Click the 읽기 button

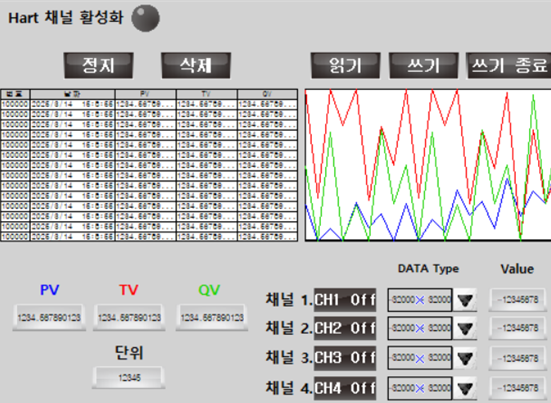click(345, 66)
